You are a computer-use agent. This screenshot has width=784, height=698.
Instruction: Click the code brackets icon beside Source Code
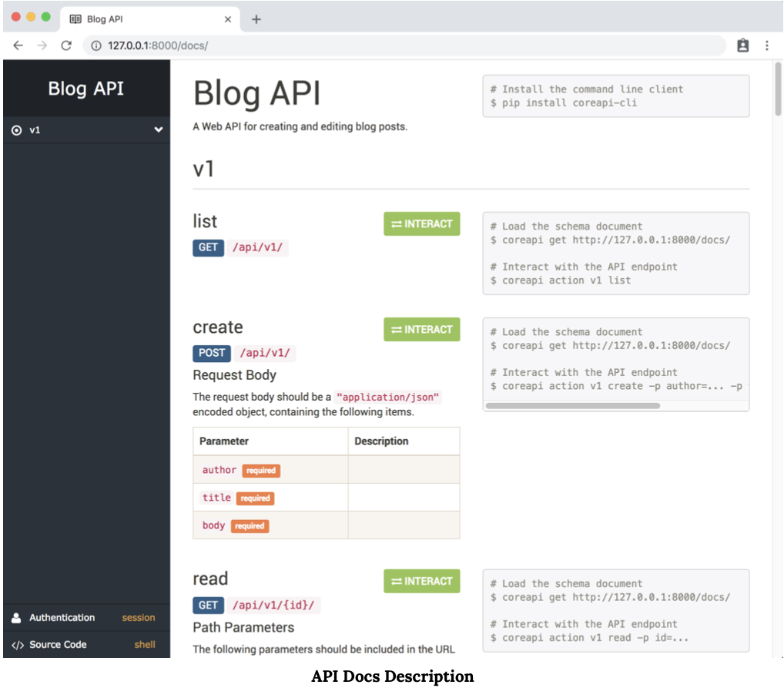(x=18, y=645)
